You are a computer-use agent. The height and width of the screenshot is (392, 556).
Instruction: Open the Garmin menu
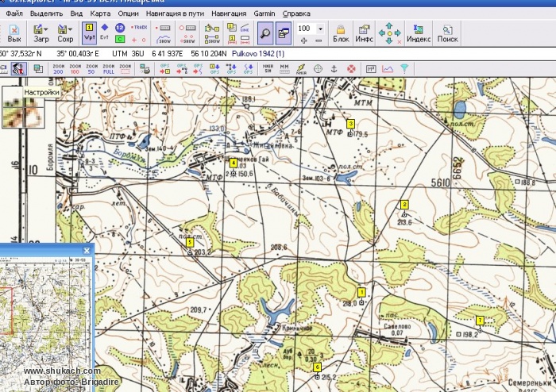pyautogui.click(x=264, y=13)
